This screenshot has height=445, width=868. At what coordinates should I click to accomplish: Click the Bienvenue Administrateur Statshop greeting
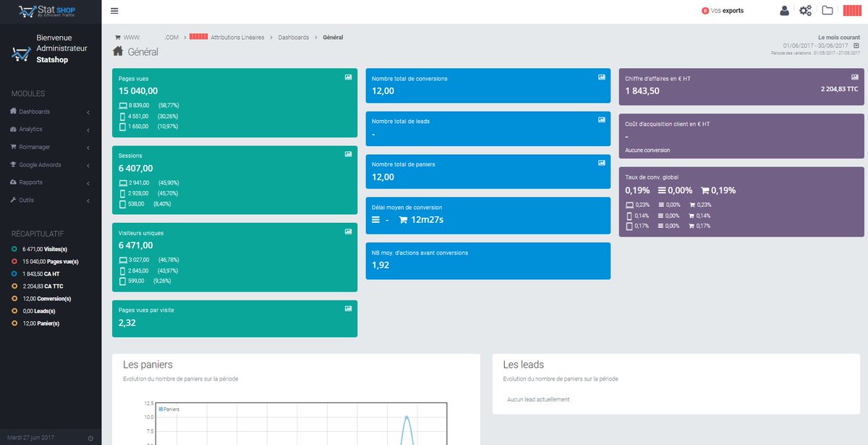coord(61,48)
